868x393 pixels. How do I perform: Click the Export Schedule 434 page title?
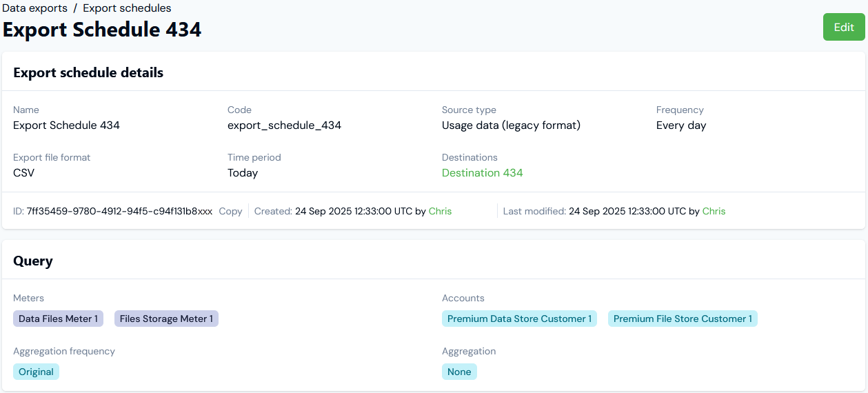(x=102, y=30)
